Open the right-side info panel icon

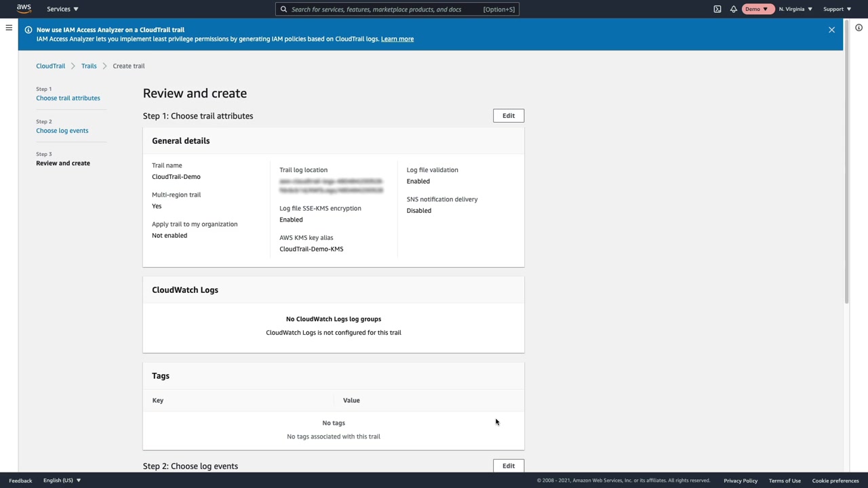(x=859, y=28)
